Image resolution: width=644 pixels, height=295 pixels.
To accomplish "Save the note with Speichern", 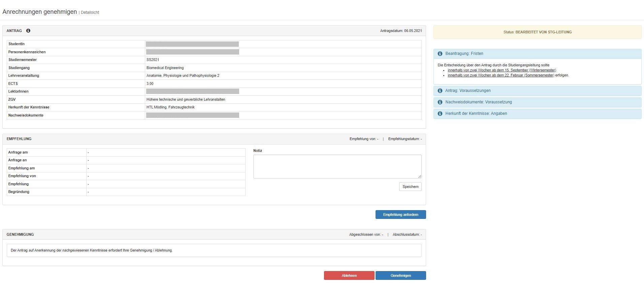I will point(410,187).
